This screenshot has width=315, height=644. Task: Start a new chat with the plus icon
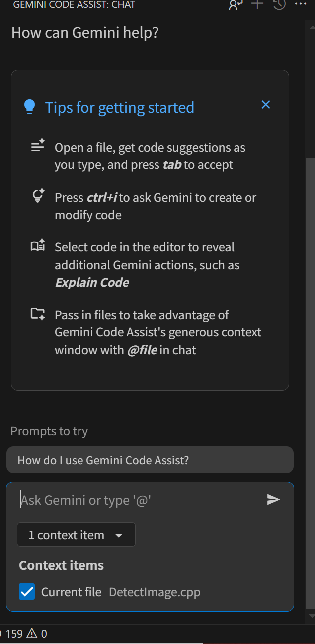tap(257, 5)
